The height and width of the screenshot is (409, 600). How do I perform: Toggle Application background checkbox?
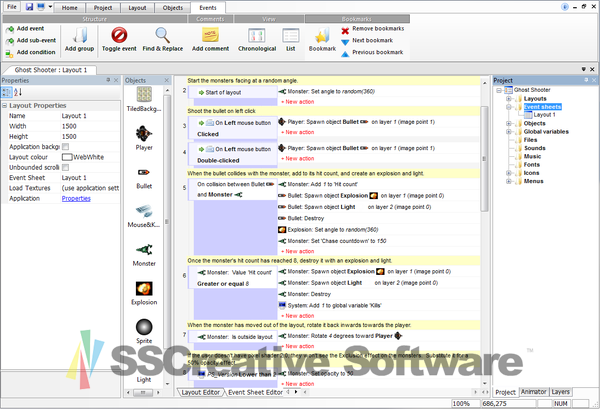coord(65,147)
